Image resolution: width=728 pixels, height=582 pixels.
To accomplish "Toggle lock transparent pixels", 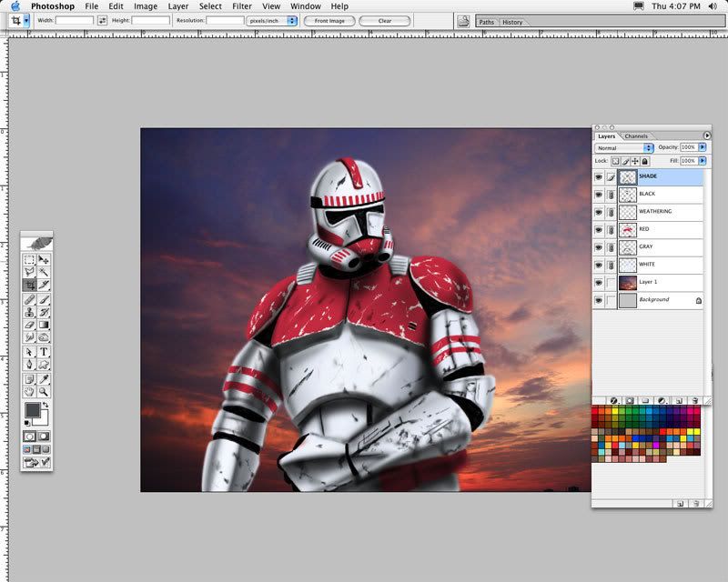I will point(615,161).
